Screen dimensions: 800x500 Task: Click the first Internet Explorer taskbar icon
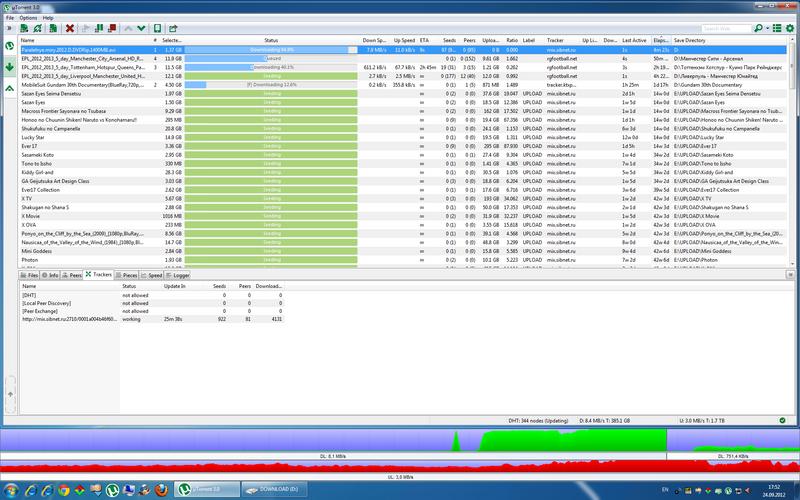click(x=31, y=490)
